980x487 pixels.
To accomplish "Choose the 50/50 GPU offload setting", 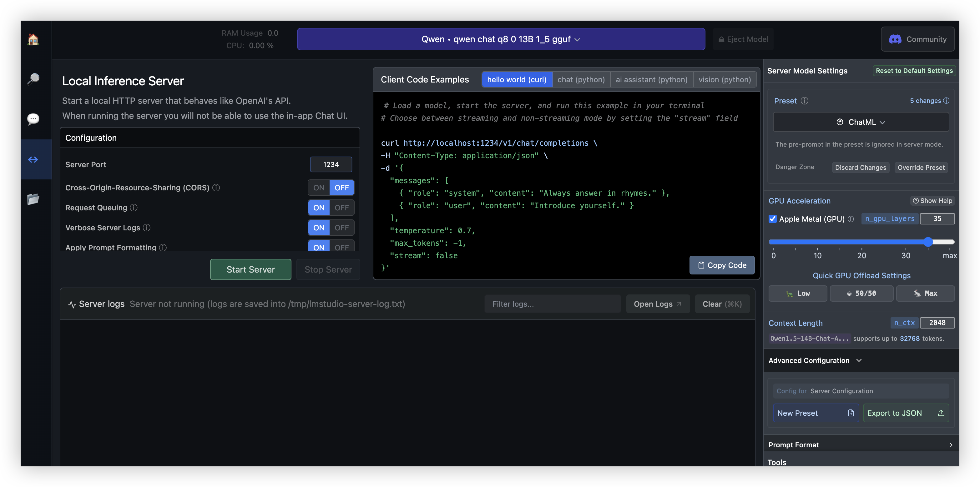I will [861, 293].
